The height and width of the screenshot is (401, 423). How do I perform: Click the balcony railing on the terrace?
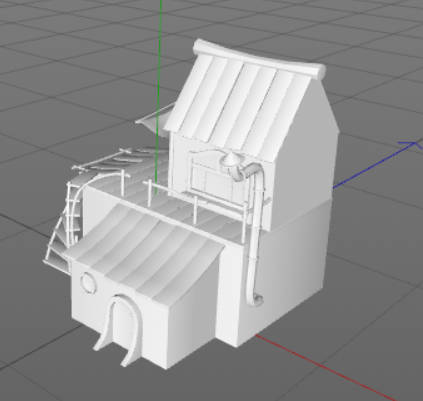click(x=197, y=205)
